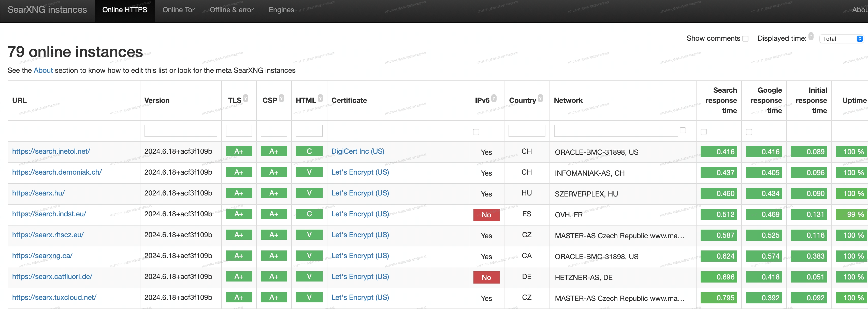Open https://searxng.ca/ link
Screen dimensions: 868x309
click(x=42, y=256)
